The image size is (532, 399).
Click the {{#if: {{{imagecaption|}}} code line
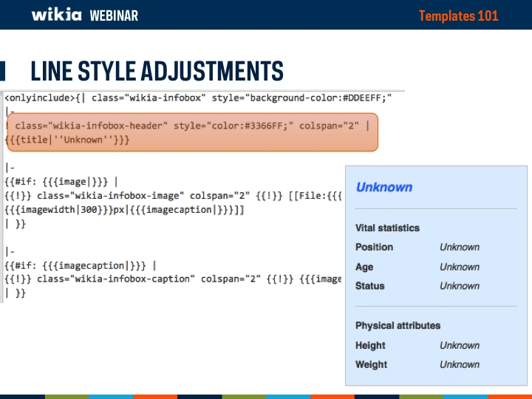point(80,265)
